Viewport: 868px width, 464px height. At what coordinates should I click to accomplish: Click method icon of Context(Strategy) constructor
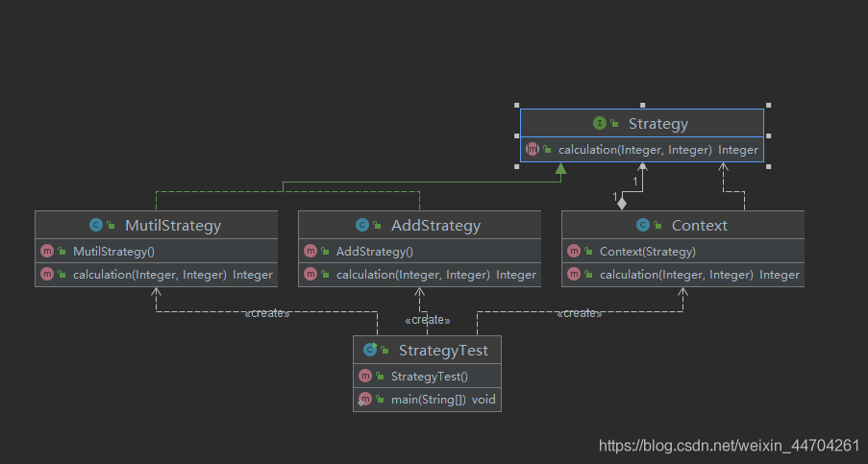point(574,251)
